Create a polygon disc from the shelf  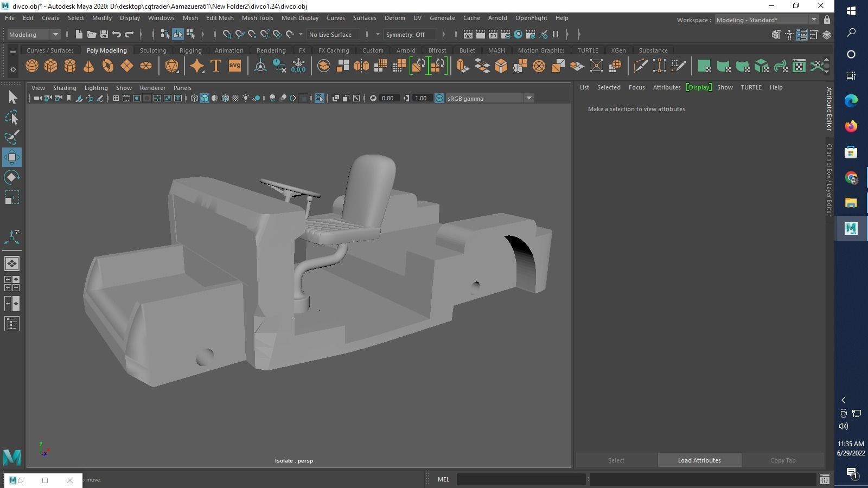tap(146, 66)
